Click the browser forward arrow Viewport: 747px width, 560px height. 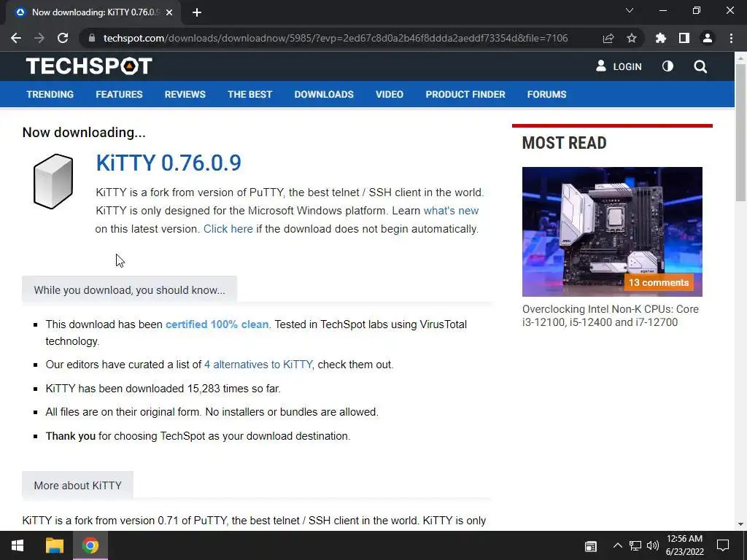coord(39,38)
